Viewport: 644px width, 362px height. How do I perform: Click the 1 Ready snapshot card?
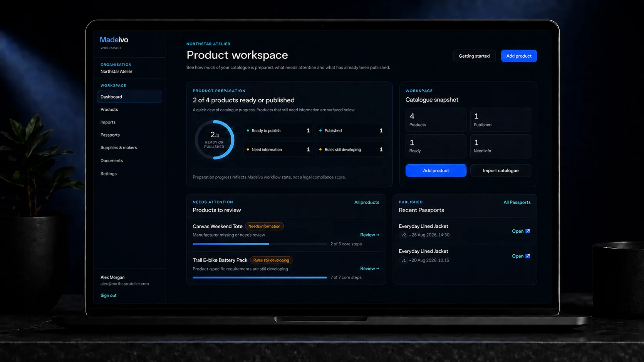point(436,146)
